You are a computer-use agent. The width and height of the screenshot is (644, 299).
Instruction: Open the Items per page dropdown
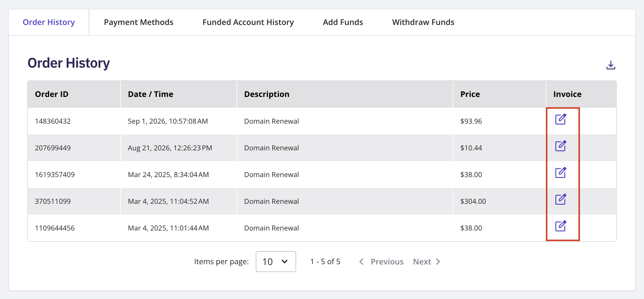(276, 262)
